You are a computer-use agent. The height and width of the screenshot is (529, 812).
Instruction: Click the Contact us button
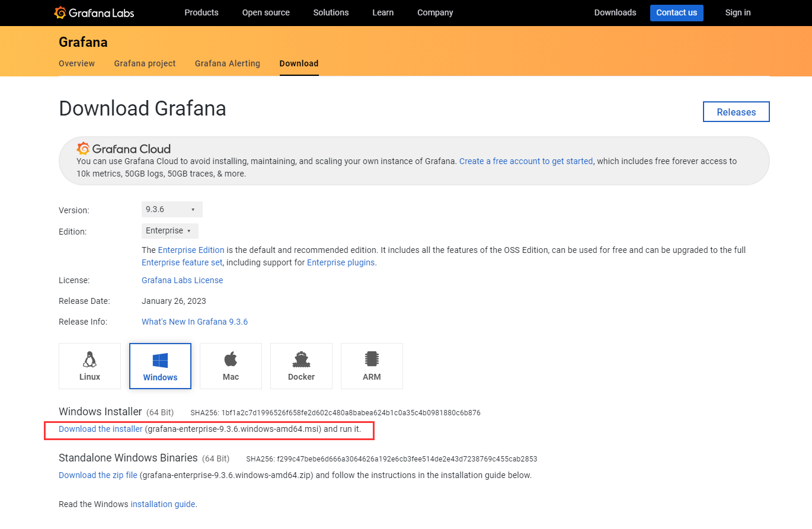[x=676, y=12]
